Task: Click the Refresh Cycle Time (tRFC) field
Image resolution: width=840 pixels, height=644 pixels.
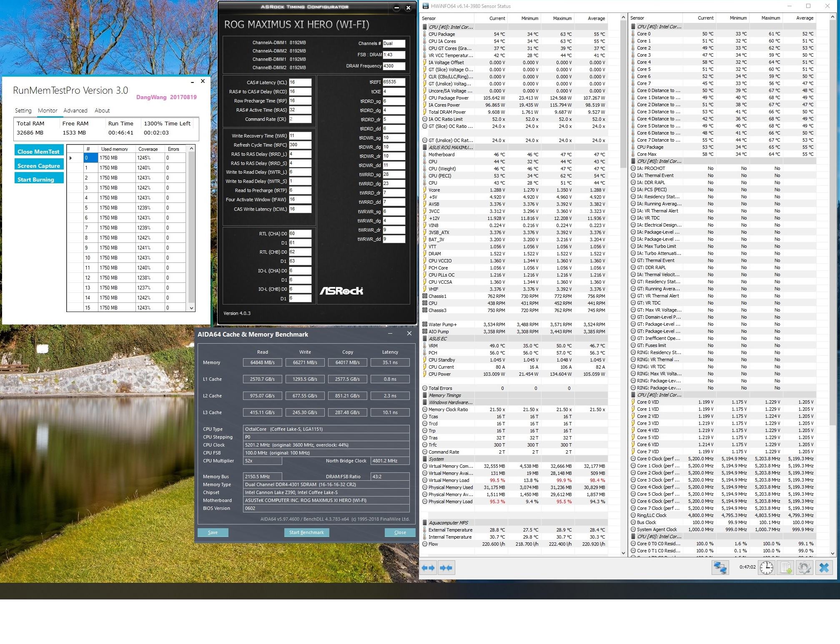Action: [300, 145]
